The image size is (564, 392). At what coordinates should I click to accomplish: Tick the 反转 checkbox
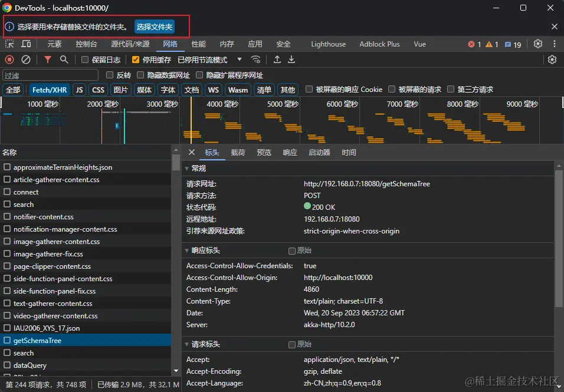110,75
